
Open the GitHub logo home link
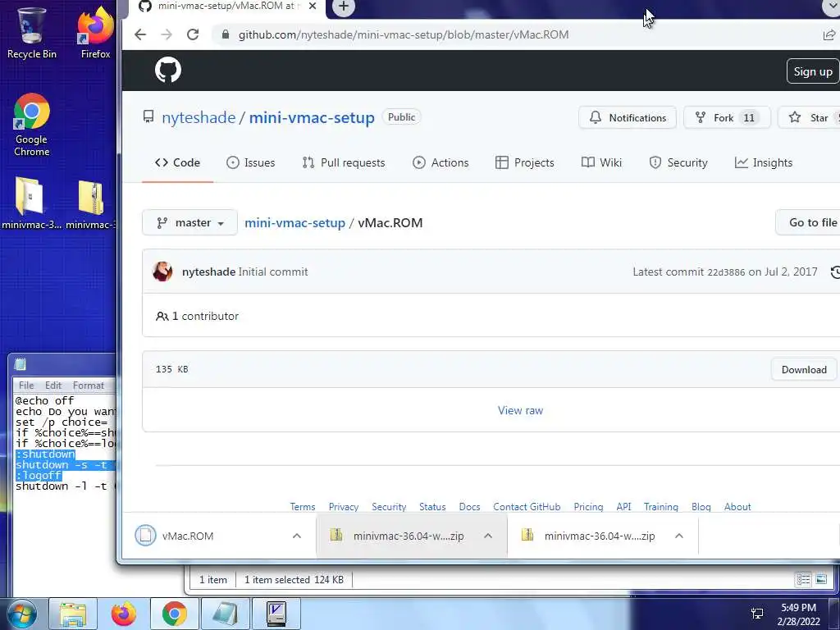(167, 71)
